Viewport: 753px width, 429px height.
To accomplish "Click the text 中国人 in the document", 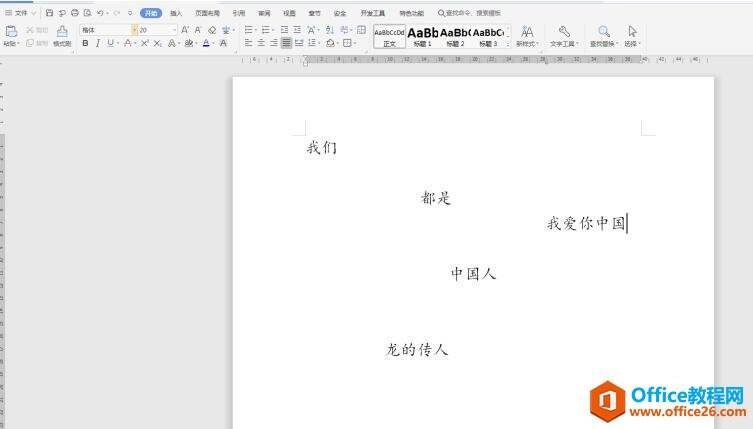I will coord(474,273).
